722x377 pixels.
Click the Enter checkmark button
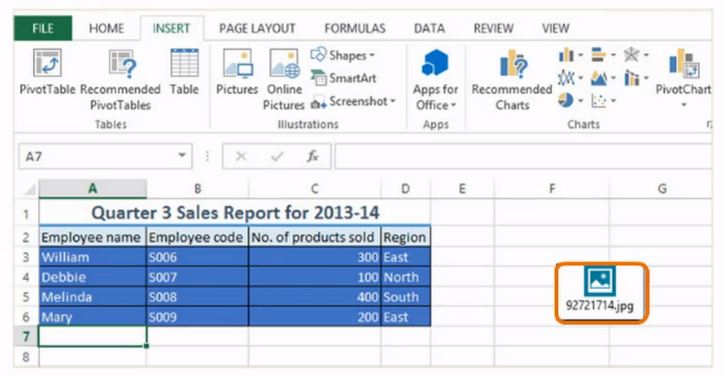click(x=277, y=157)
